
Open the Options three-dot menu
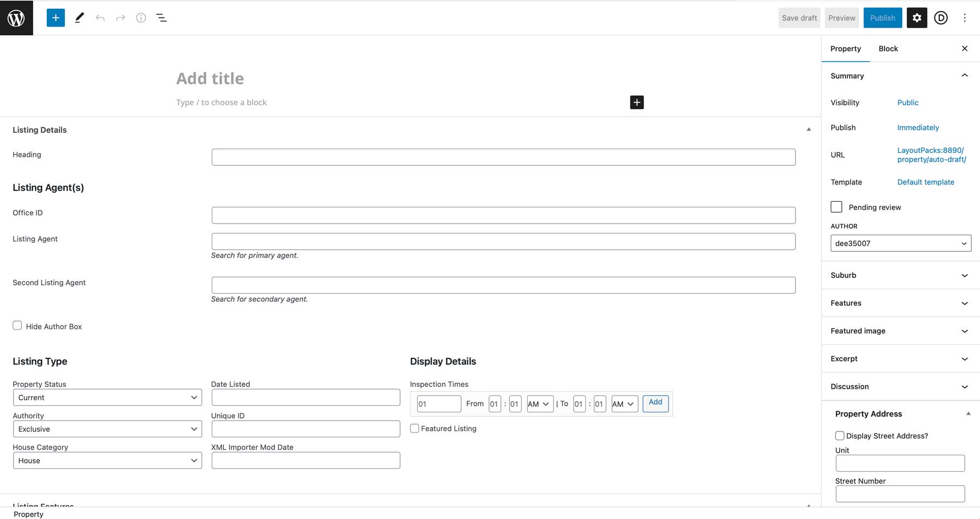pyautogui.click(x=964, y=17)
